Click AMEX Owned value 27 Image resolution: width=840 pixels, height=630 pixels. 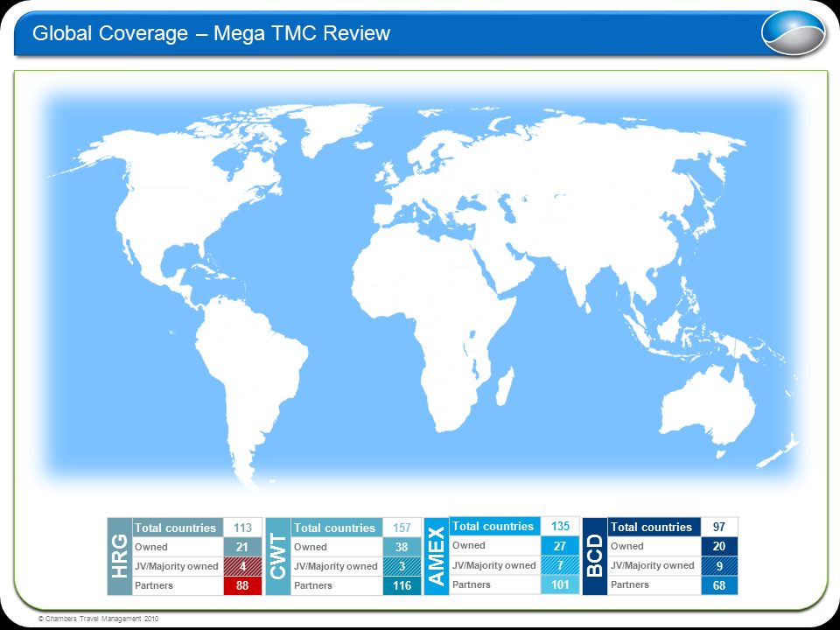click(560, 546)
